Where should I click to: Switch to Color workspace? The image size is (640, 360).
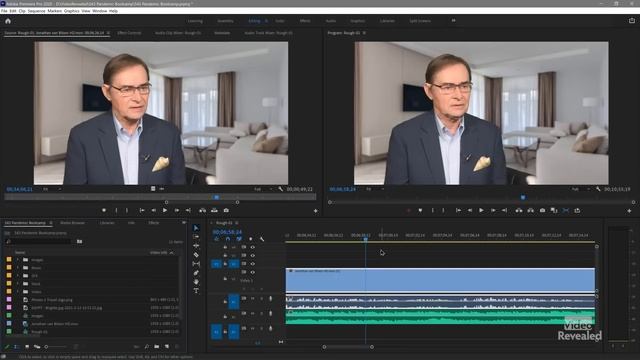click(280, 21)
